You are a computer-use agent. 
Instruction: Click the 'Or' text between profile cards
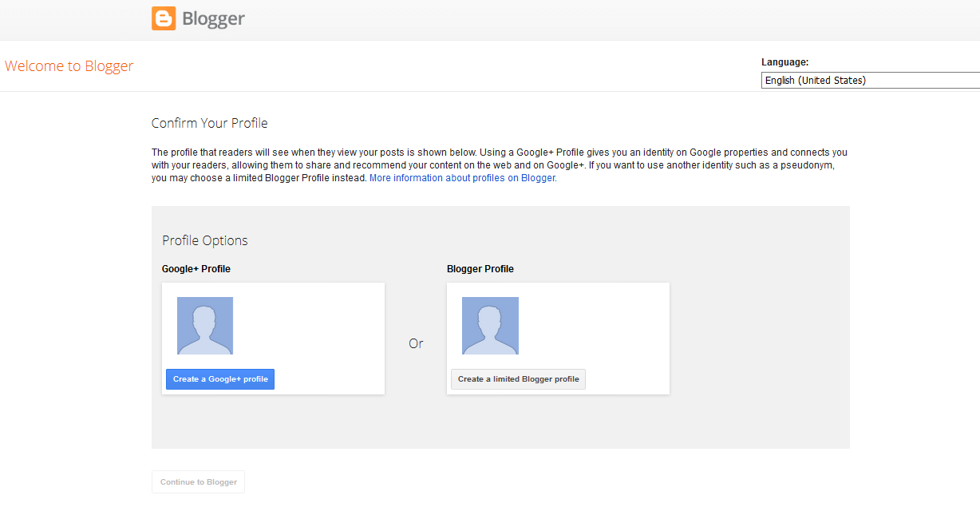point(416,343)
